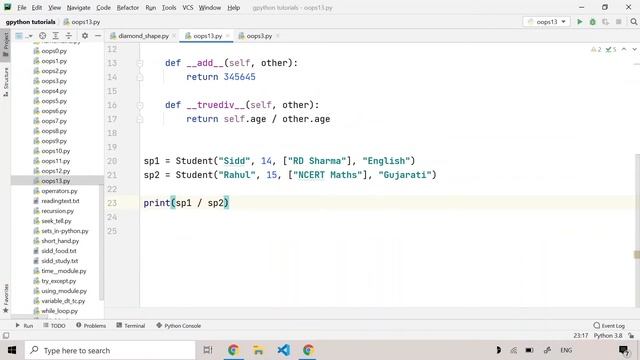
Task: Open project view mode dropdown
Action: coord(24,36)
